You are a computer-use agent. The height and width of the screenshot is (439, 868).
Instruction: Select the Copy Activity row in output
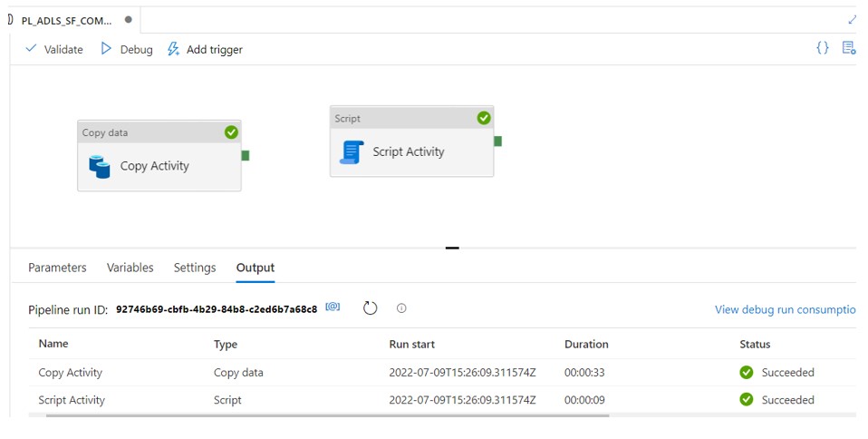click(x=71, y=373)
